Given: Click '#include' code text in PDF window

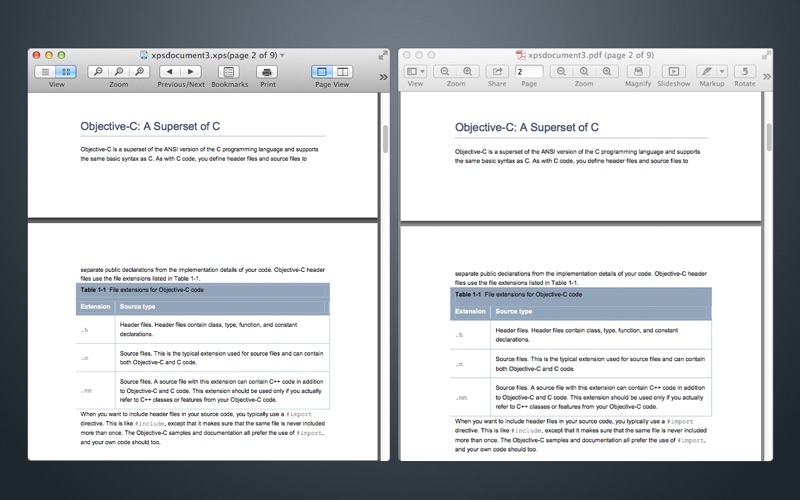Looking at the screenshot, I should [x=526, y=431].
